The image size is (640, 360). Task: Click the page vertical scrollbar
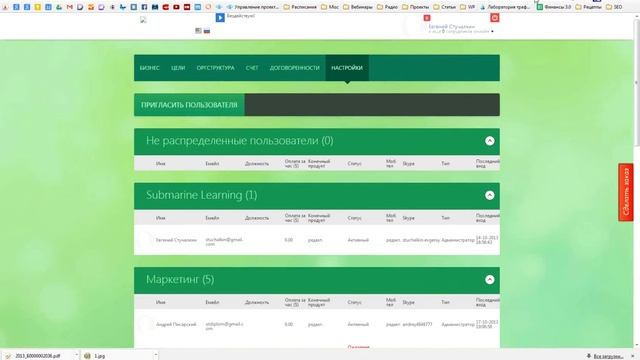(636, 82)
